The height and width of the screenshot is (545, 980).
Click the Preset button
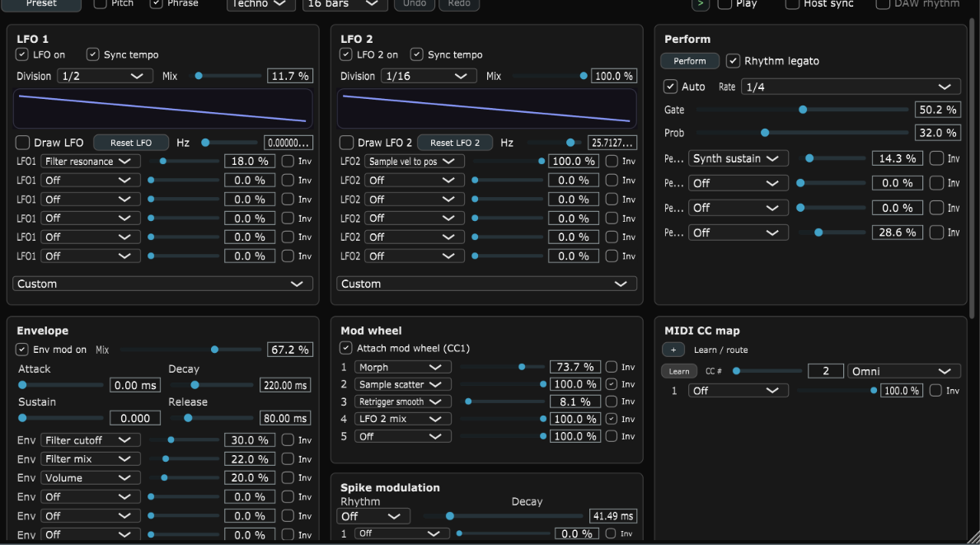click(41, 4)
